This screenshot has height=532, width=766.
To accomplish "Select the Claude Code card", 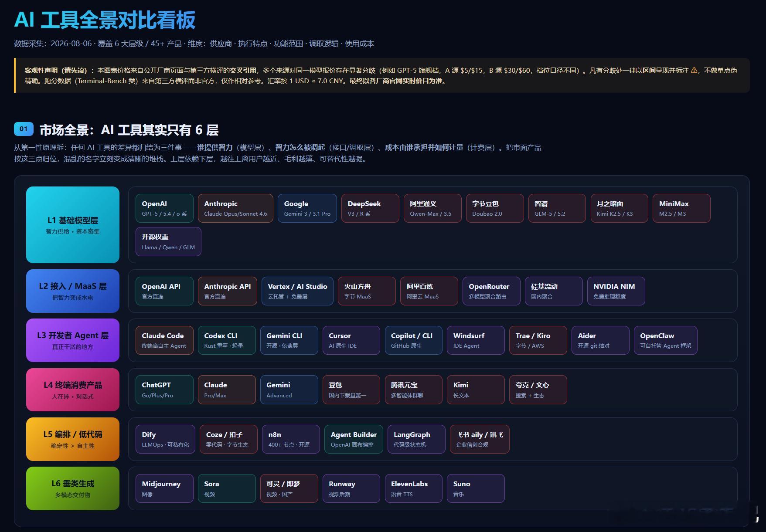I will click(164, 340).
